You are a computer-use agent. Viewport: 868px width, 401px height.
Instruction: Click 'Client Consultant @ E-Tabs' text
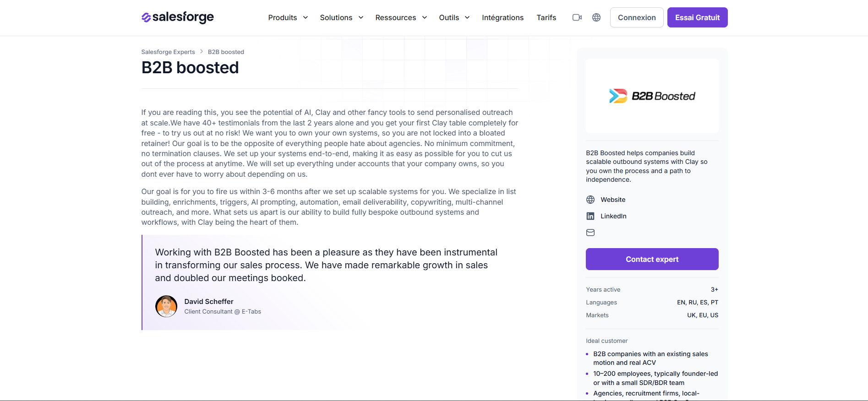pos(223,312)
